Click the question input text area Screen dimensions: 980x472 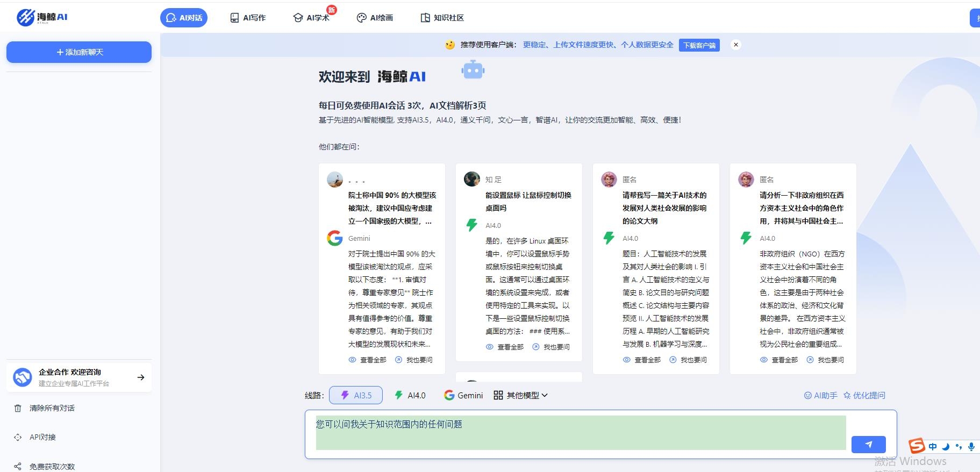tap(581, 432)
